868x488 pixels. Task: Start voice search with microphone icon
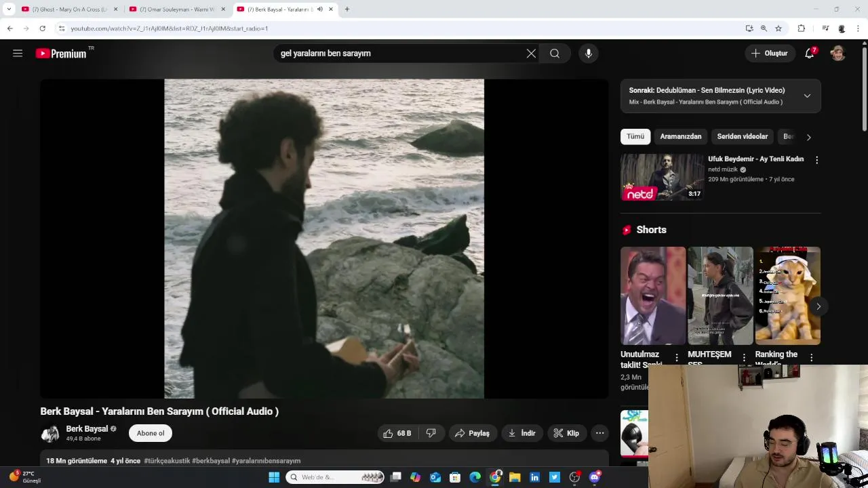click(x=589, y=54)
